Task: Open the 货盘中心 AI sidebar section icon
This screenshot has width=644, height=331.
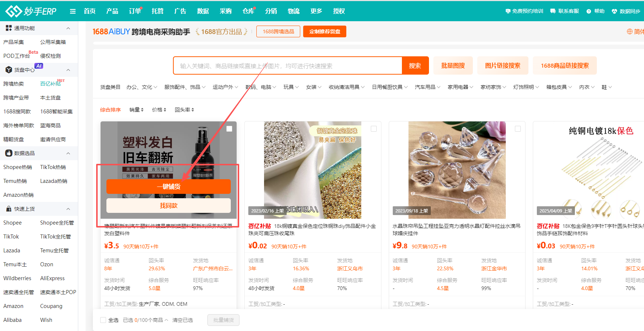Action: [8, 69]
